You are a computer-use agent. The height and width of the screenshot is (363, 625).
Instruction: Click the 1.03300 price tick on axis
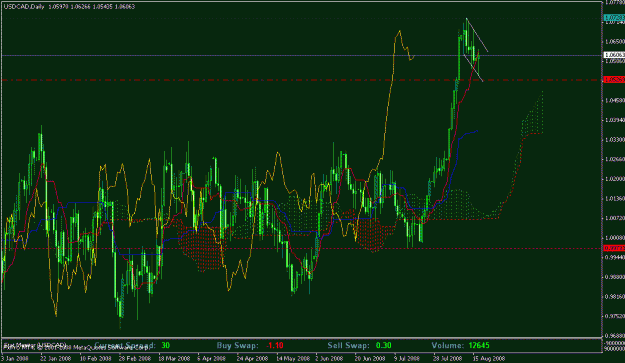click(614, 140)
